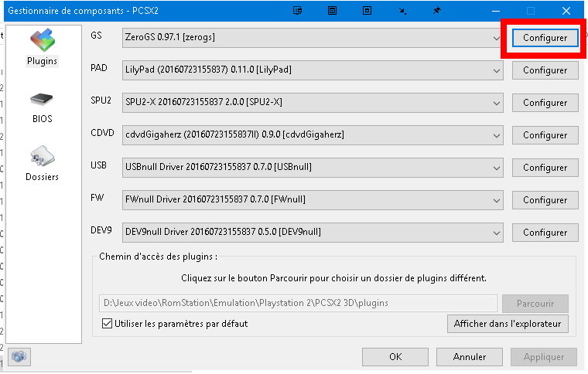Image resolution: width=588 pixels, height=374 pixels.
Task: Click the Annuler button
Action: pos(470,357)
